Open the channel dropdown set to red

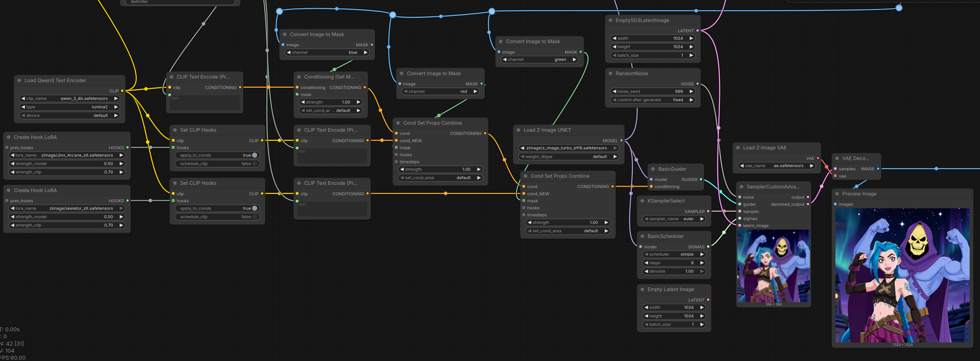pyautogui.click(x=440, y=92)
